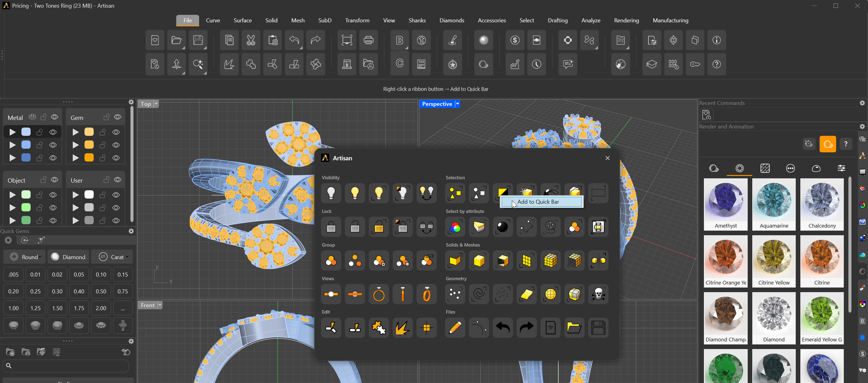Open the Rendering ribbon tab
The height and width of the screenshot is (383, 868).
[626, 20]
